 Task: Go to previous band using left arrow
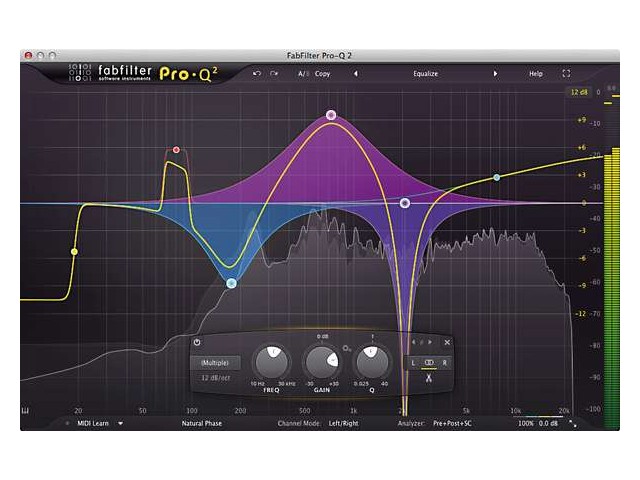click(414, 342)
